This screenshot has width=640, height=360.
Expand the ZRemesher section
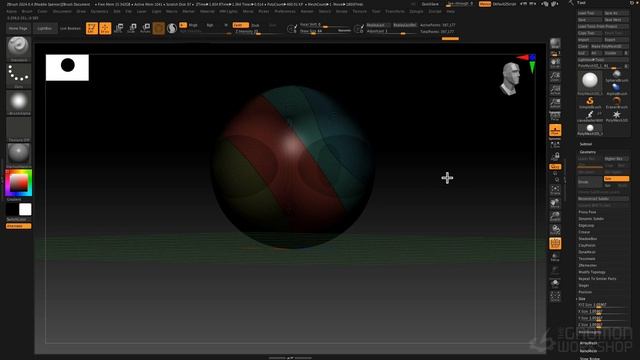588,265
